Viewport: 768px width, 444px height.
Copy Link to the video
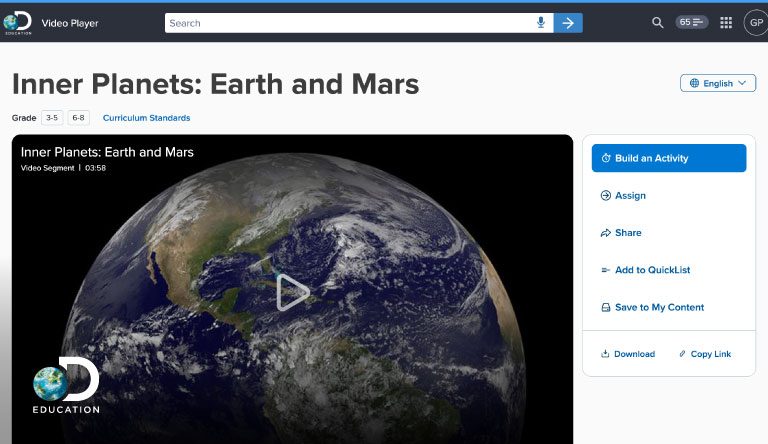709,354
